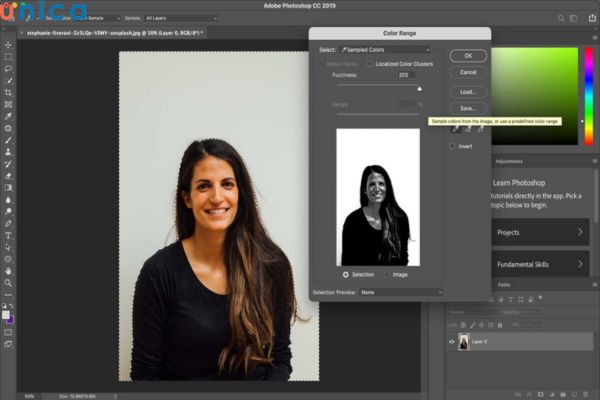Open the Edit Toolbar three-dots button
Screen dimensions: 600x400
pyautogui.click(x=8, y=295)
